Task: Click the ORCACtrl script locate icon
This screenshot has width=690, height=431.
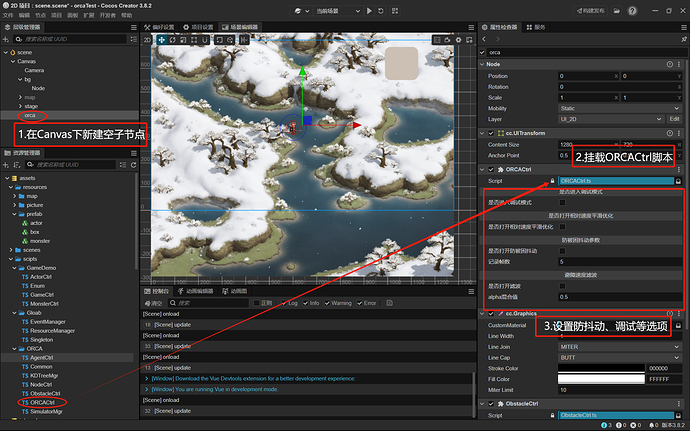Action: point(679,181)
